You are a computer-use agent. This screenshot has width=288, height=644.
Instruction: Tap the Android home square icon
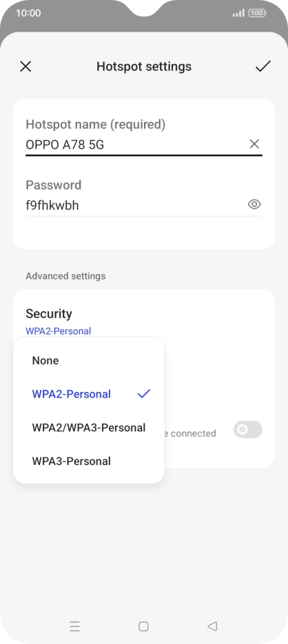coord(143,626)
